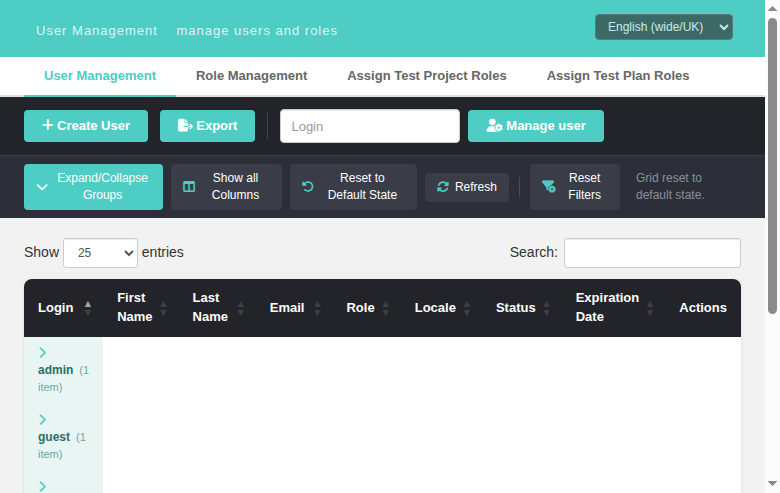Click the 'manage users and roles' subtitle

(x=257, y=31)
